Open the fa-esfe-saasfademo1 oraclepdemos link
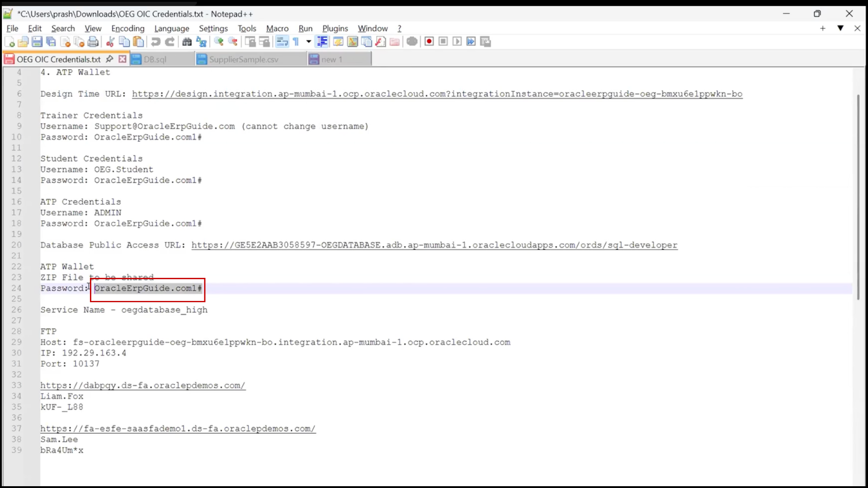The image size is (868, 488). pos(178,429)
